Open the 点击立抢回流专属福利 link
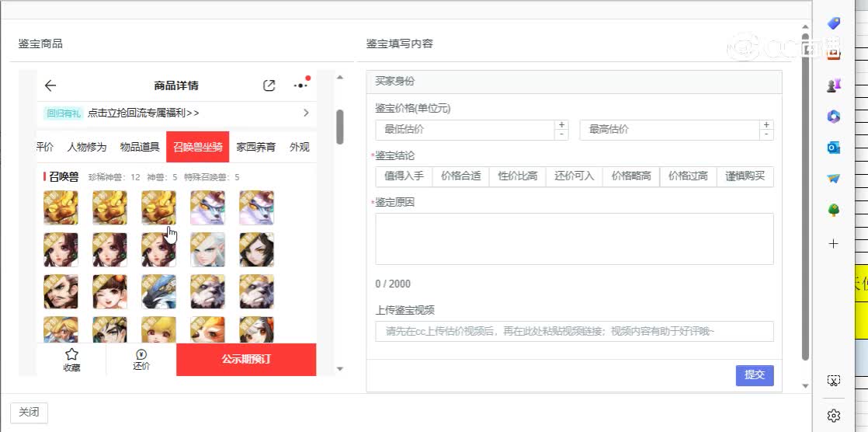 (144, 113)
